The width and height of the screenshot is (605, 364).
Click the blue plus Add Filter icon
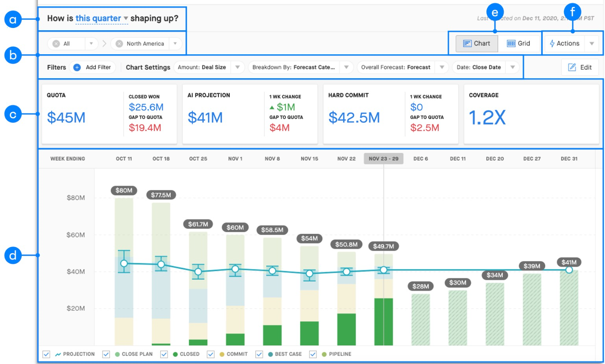pos(77,67)
